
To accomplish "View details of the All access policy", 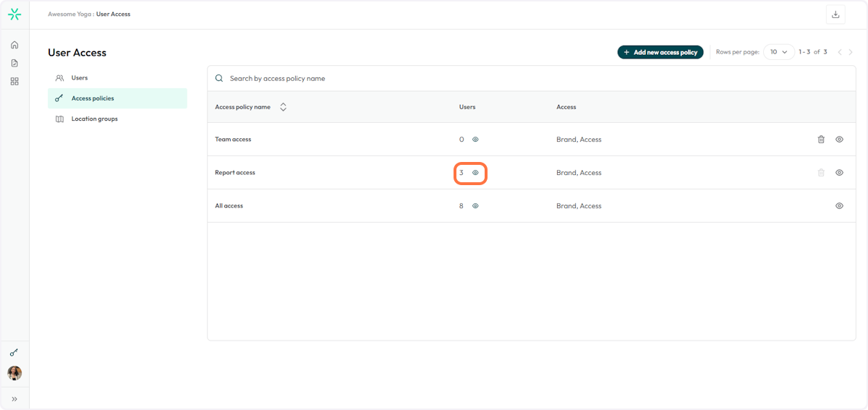I will pyautogui.click(x=839, y=206).
